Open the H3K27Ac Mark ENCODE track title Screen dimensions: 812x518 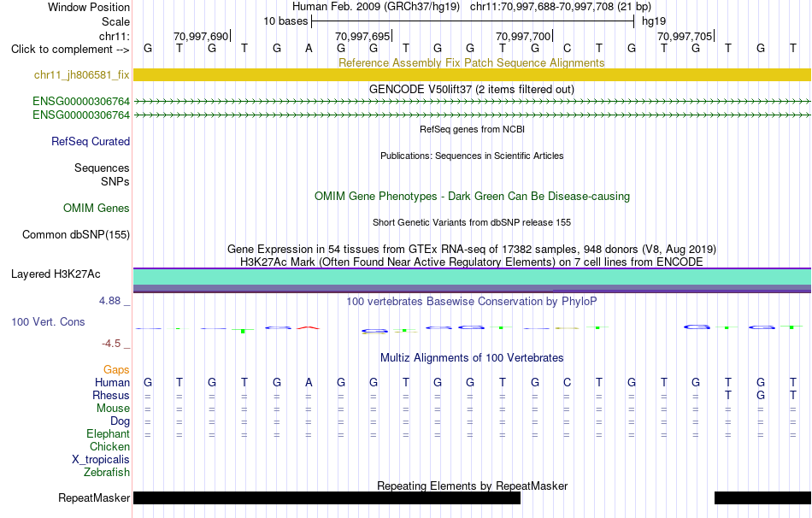(472, 262)
